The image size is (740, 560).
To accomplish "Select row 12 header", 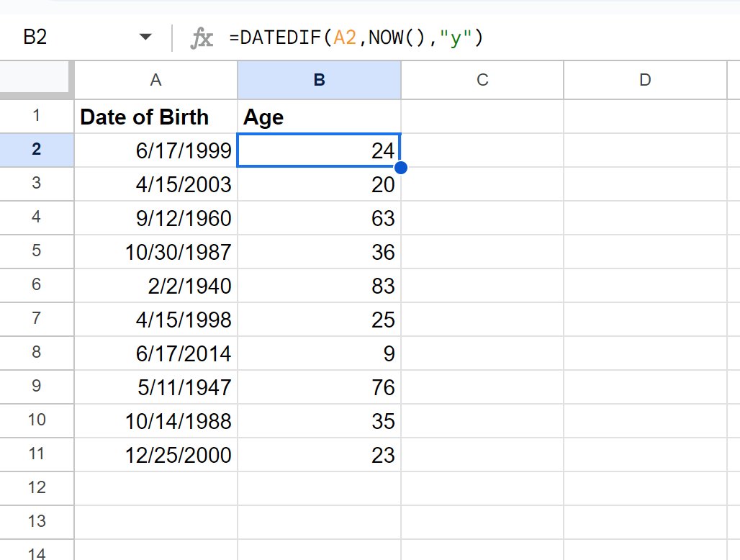I will coord(36,488).
